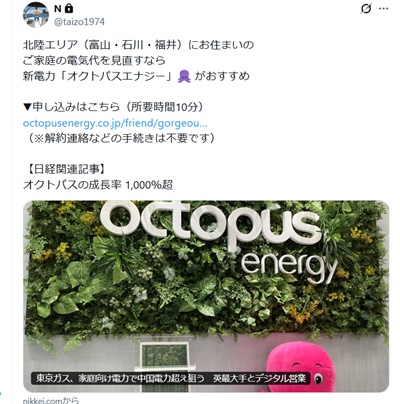
Task: Click the ▼申し込みはこちら text line
Action: pyautogui.click(x=114, y=107)
